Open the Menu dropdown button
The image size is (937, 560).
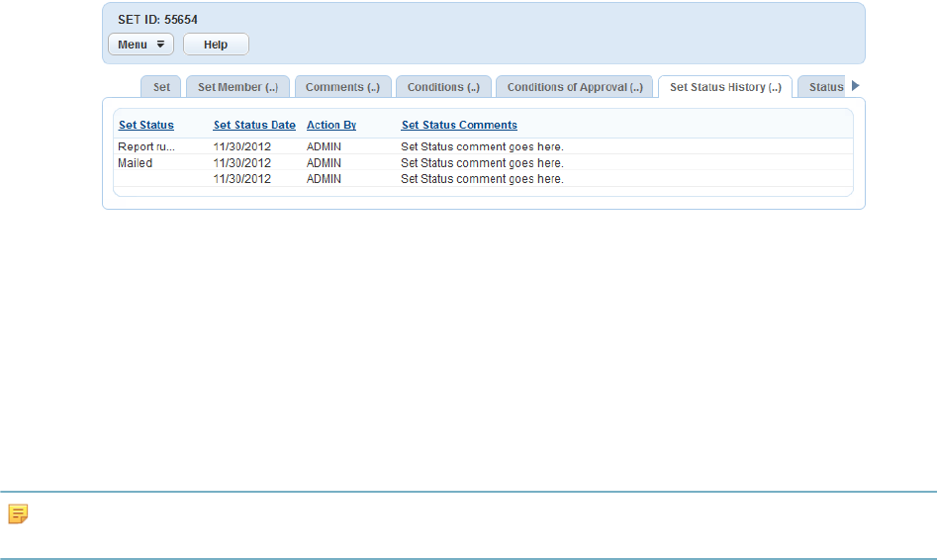[x=141, y=45]
